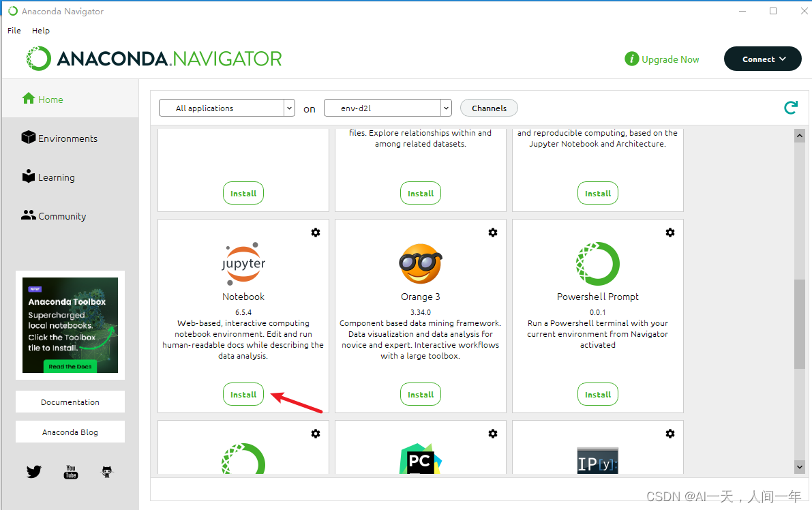Open the env-d2l environment dropdown
The width and height of the screenshot is (812, 510).
(388, 108)
